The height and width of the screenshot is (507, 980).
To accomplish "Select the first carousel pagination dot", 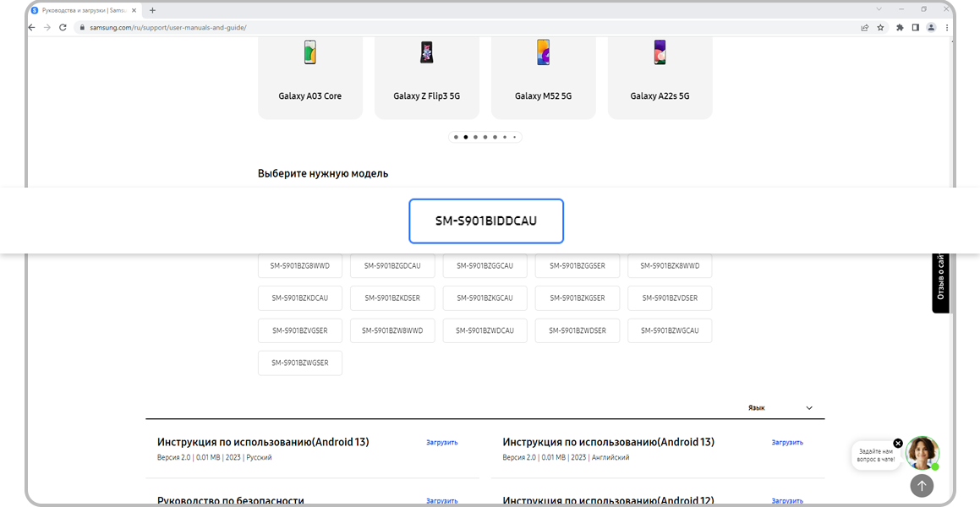I will (456, 138).
